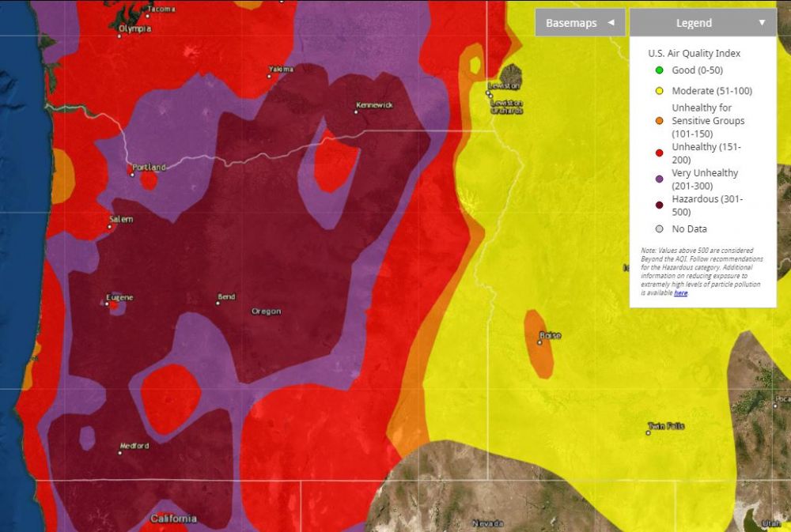Click 'Hazardous (301-500)' legend label
Screen dimensions: 791x532
click(x=707, y=206)
